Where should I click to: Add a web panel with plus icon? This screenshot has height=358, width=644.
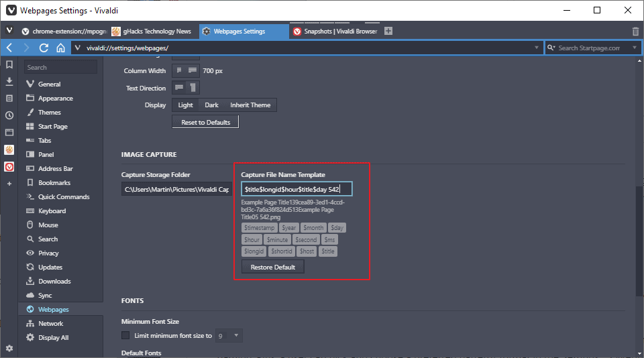[9, 184]
